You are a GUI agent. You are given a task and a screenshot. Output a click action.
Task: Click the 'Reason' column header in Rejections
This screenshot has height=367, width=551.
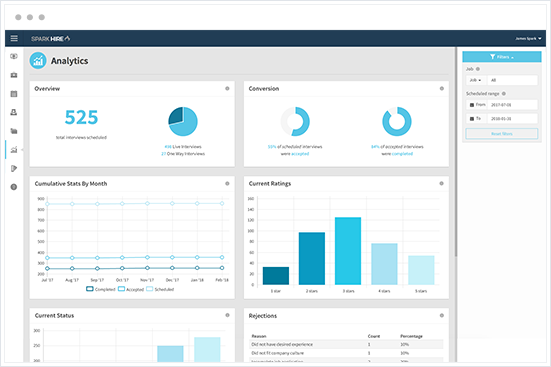coord(259,336)
